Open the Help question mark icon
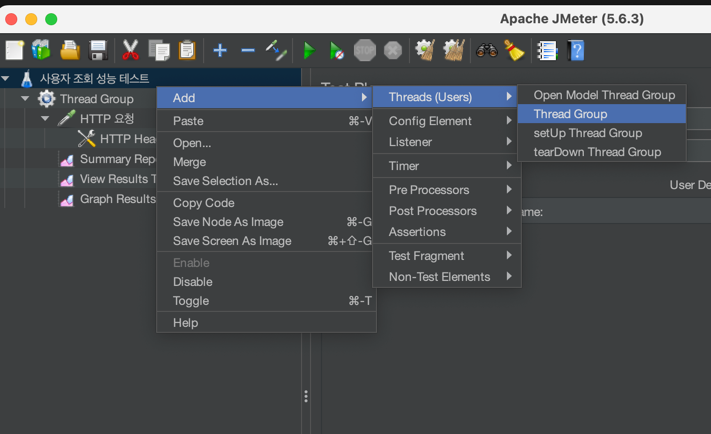 576,50
